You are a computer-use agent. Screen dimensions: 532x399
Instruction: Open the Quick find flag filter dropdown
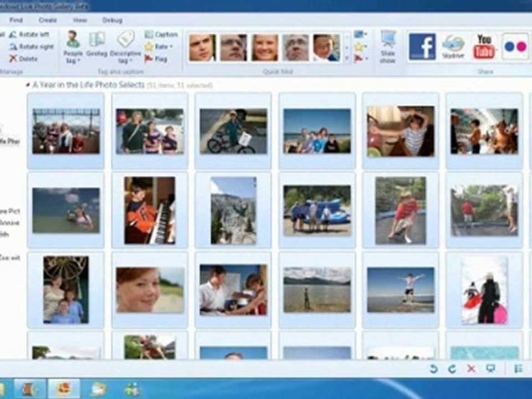[361, 59]
